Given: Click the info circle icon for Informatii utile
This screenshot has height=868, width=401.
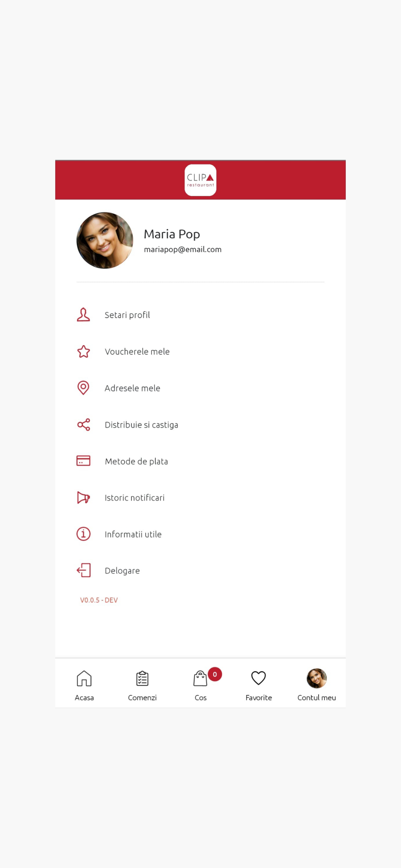Looking at the screenshot, I should point(83,534).
